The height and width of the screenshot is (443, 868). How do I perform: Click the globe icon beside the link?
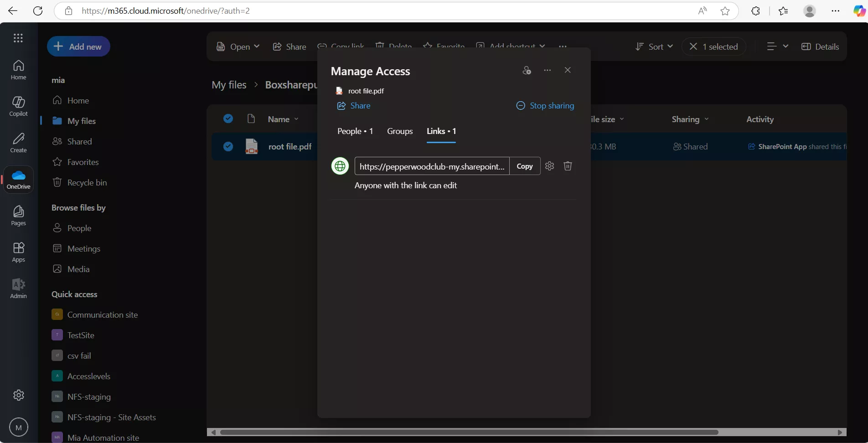point(340,166)
